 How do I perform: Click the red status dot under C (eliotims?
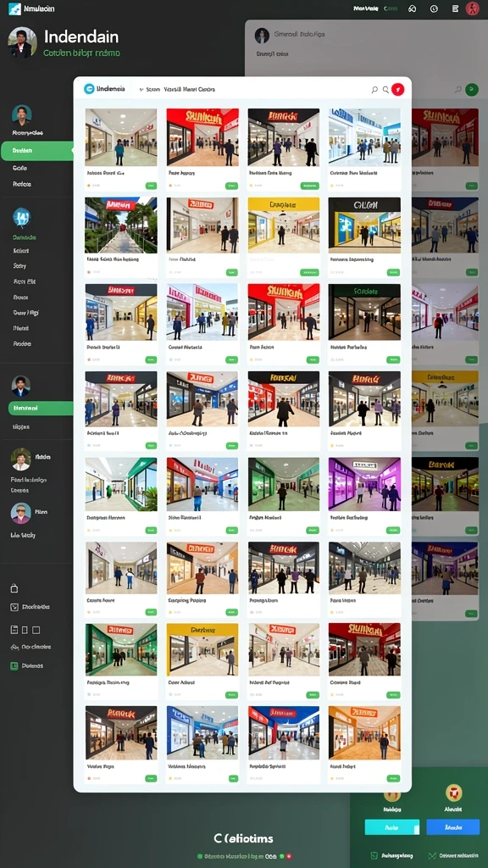288,856
